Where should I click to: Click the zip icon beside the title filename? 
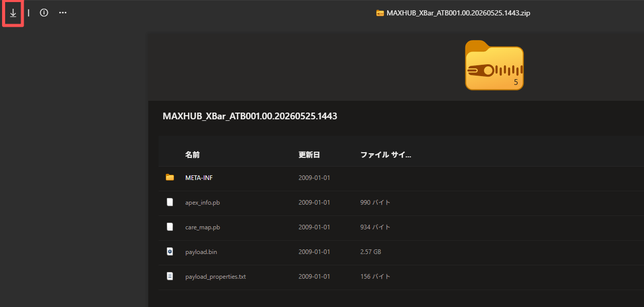(x=380, y=13)
